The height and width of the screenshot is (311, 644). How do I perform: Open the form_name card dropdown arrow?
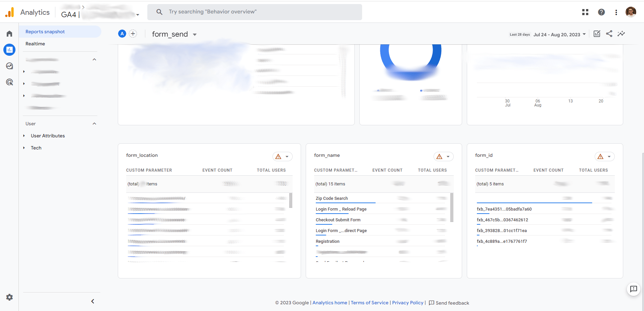tap(448, 157)
